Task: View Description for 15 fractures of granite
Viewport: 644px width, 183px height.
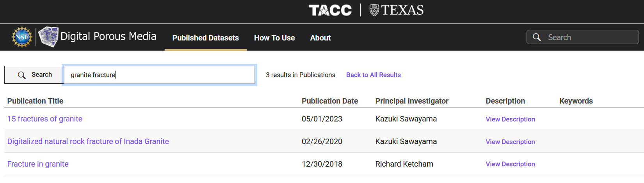Action: [x=510, y=119]
